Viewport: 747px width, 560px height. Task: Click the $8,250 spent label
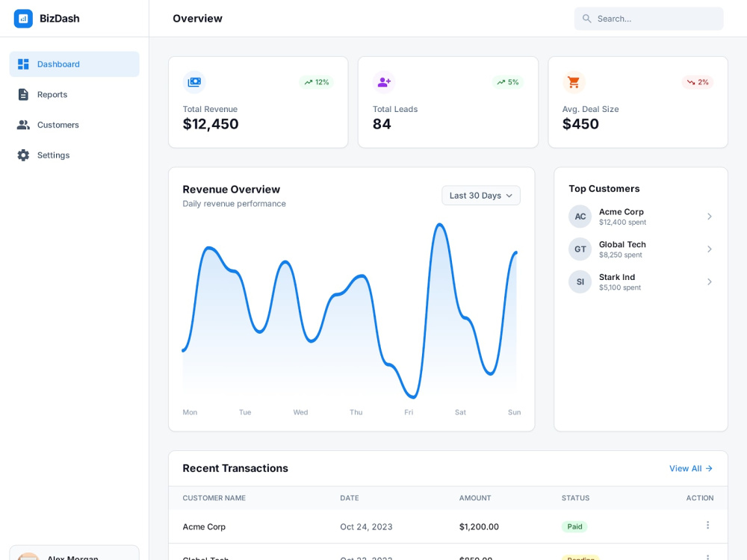pos(621,255)
